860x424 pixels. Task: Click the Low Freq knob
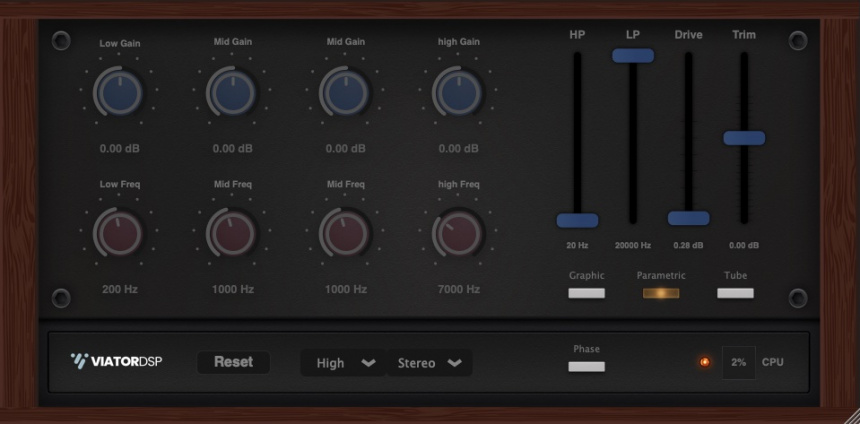120,233
